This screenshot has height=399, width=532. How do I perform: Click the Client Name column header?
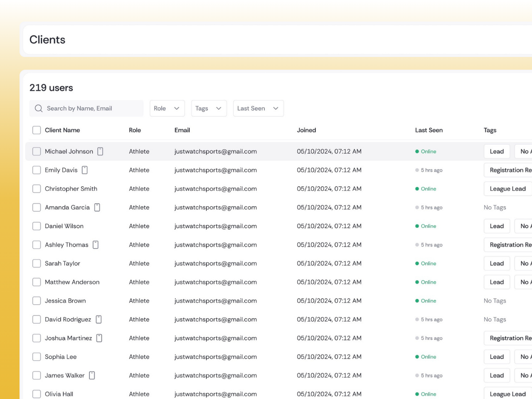pos(62,130)
